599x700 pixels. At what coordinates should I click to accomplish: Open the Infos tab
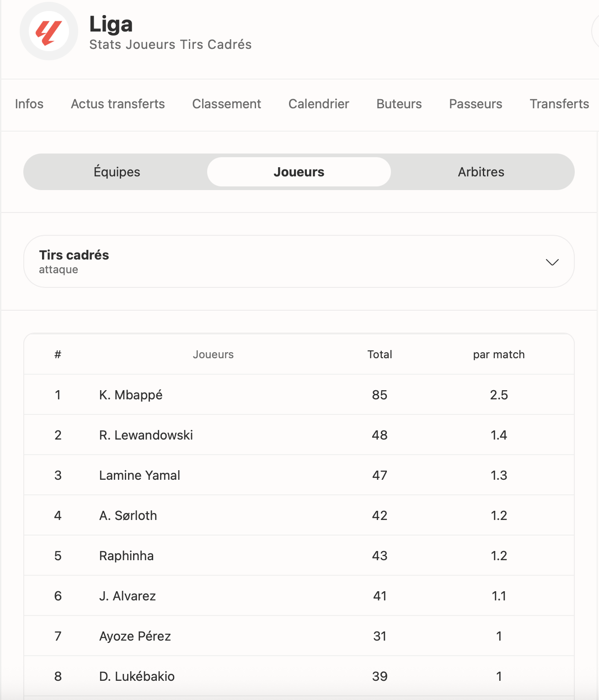[x=29, y=104]
